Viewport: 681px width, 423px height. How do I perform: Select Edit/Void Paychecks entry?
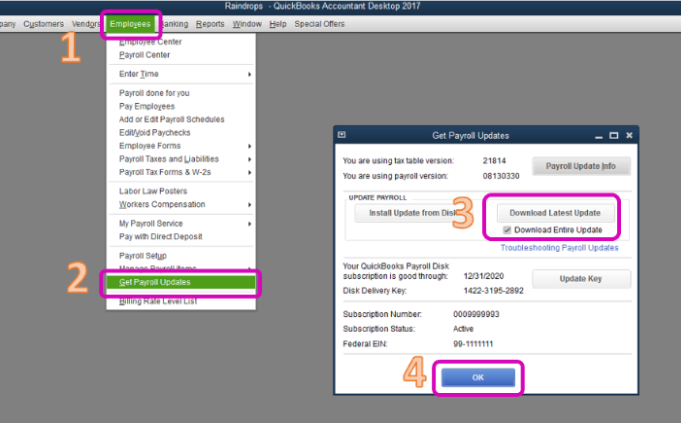[155, 132]
